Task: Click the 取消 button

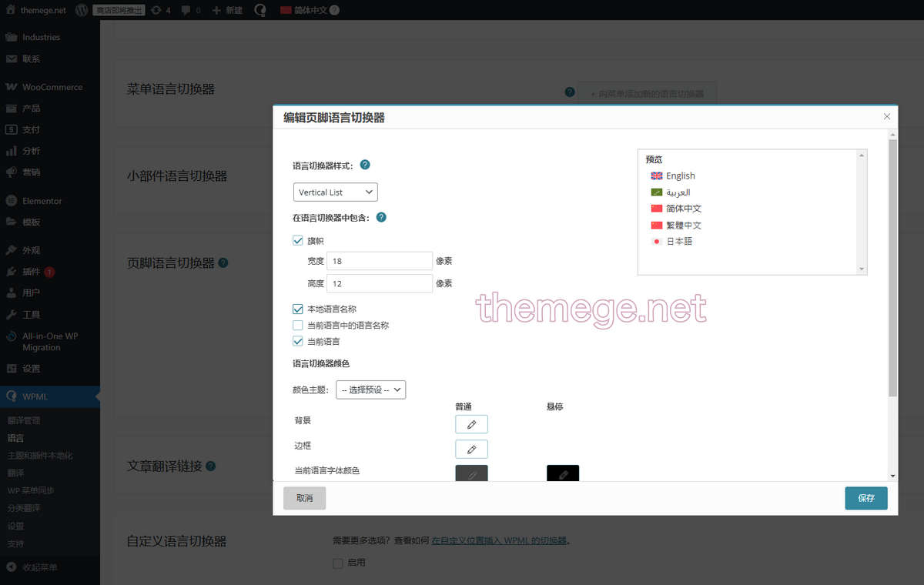Action: [304, 498]
